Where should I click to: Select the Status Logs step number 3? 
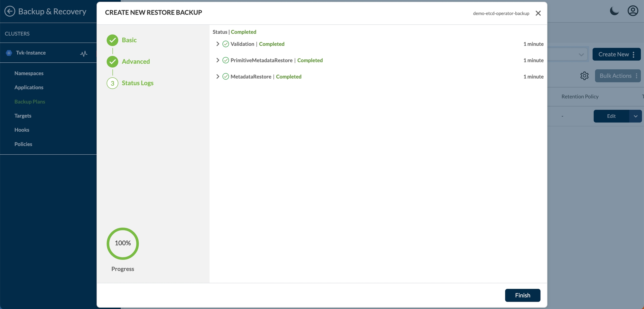(112, 83)
